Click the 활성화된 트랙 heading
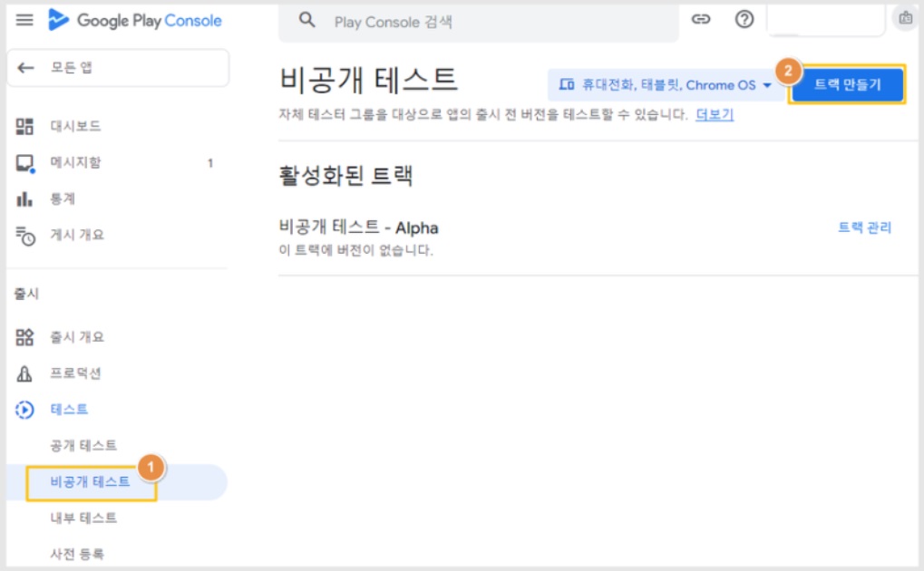 [345, 176]
